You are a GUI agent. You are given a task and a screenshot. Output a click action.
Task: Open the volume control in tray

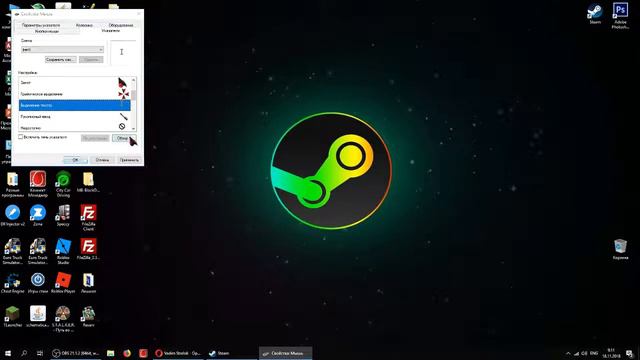coord(584,353)
